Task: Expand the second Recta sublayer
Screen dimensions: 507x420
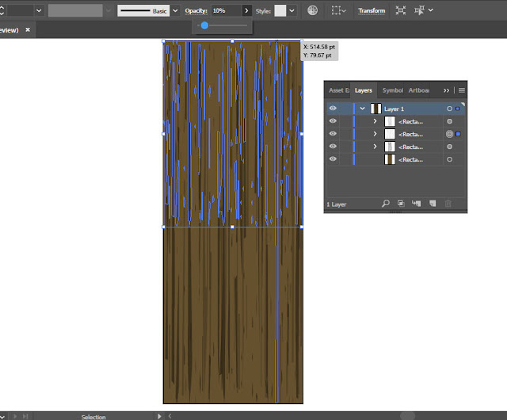Action: [375, 134]
